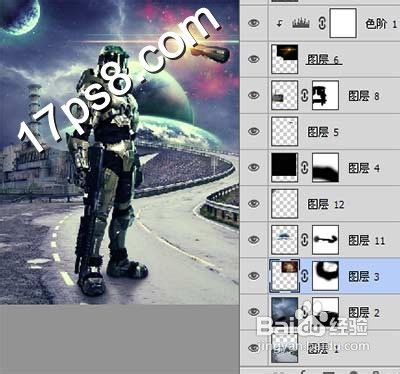400x374 pixels.
Task: Click the mask link icon on 图层 4
Action: (x=304, y=168)
